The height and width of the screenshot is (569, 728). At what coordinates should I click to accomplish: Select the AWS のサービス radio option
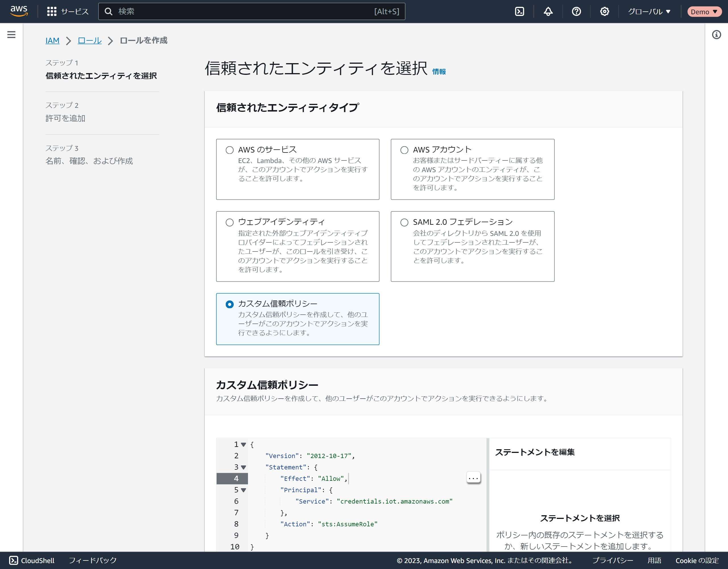pyautogui.click(x=229, y=150)
